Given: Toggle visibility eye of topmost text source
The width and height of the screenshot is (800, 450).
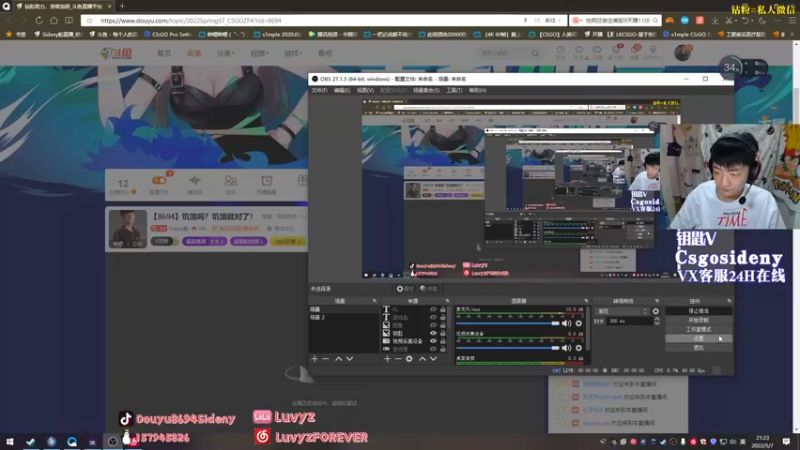Looking at the screenshot, I should (433, 309).
